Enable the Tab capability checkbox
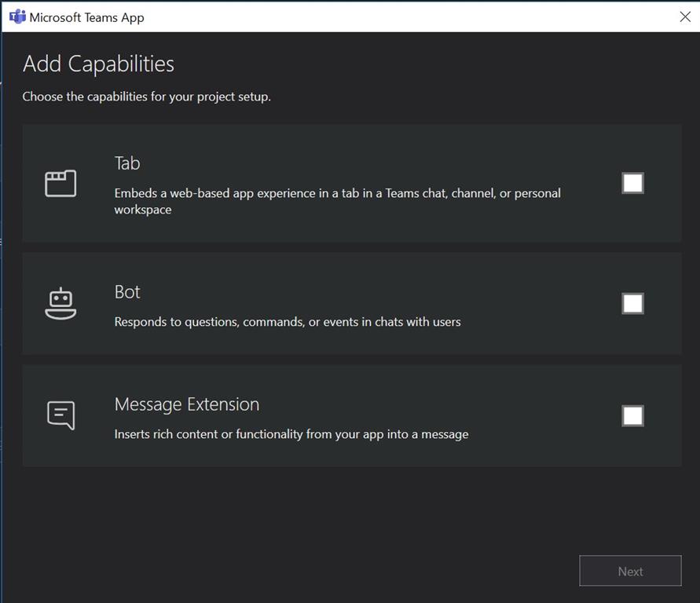 [x=632, y=183]
